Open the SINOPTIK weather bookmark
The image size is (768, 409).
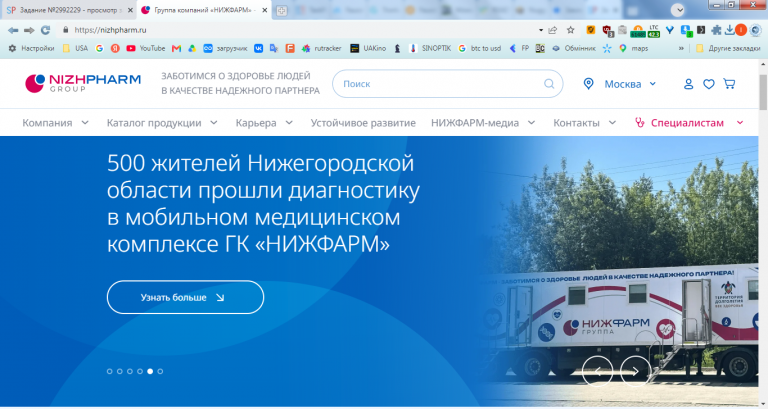click(x=430, y=48)
